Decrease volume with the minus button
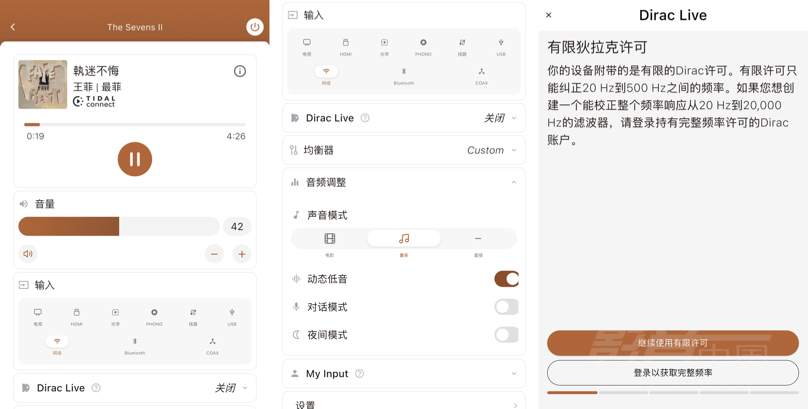 [x=214, y=253]
